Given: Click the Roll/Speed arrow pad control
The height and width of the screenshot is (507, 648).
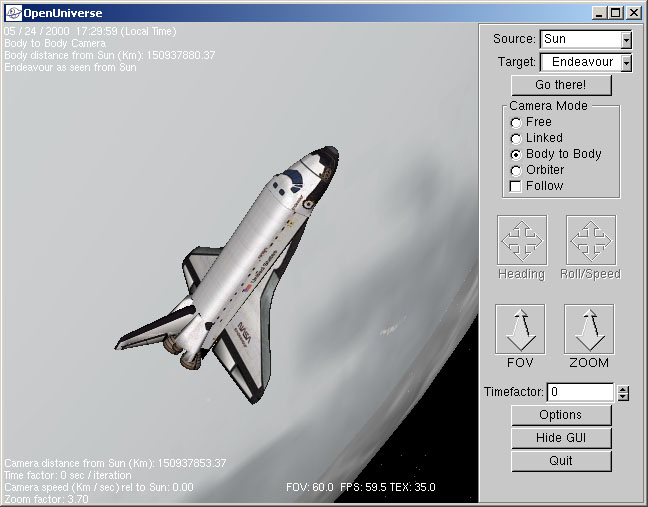Looking at the screenshot, I should point(591,240).
